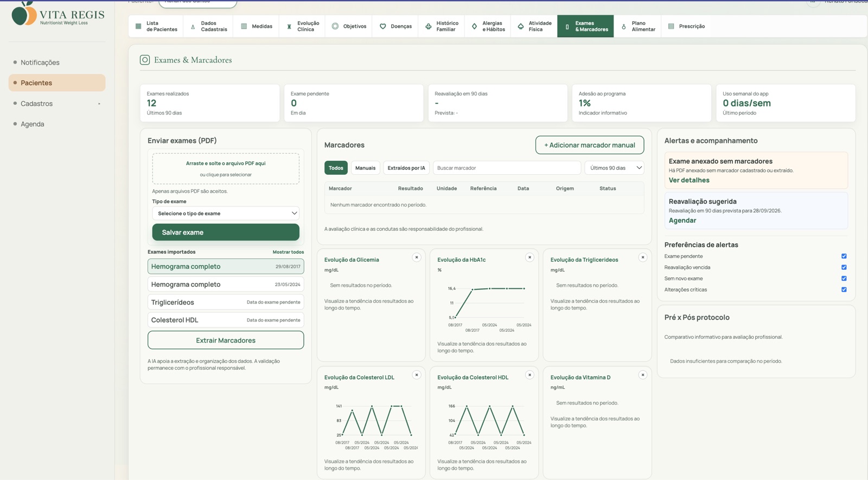
Task: Open Pacientes in the sidebar
Action: tap(57, 83)
